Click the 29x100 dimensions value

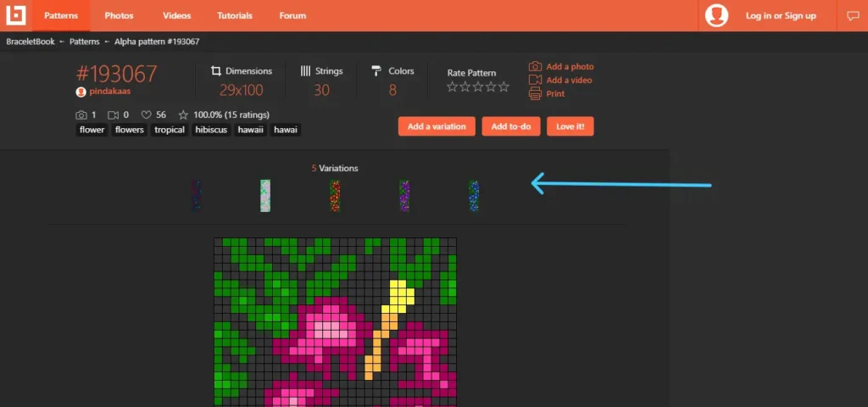[x=242, y=90]
